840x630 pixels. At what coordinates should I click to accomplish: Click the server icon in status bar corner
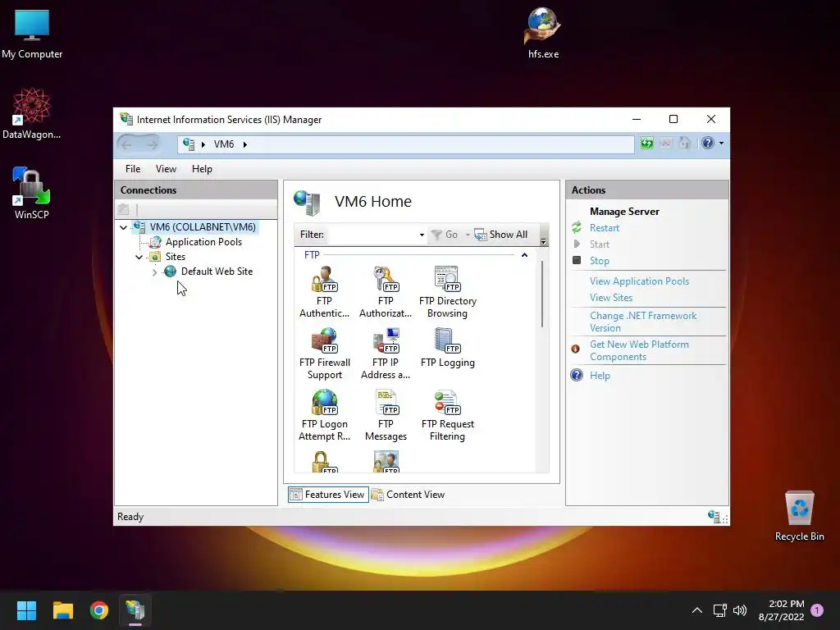click(714, 517)
